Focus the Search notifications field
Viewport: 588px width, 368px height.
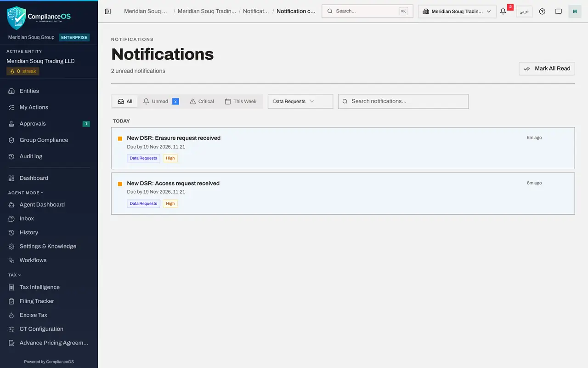point(403,101)
